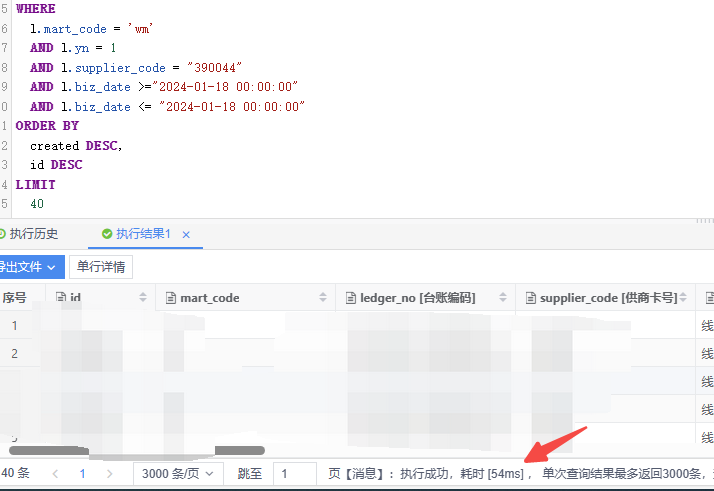Click the 耗时 [54ms] status message
Viewport: 714px width, 491px height.
click(492, 474)
